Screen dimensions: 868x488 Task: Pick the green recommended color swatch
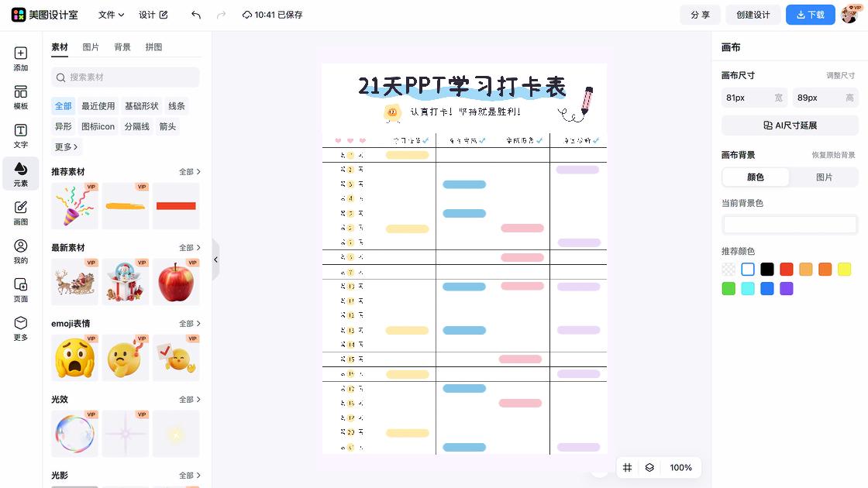728,289
